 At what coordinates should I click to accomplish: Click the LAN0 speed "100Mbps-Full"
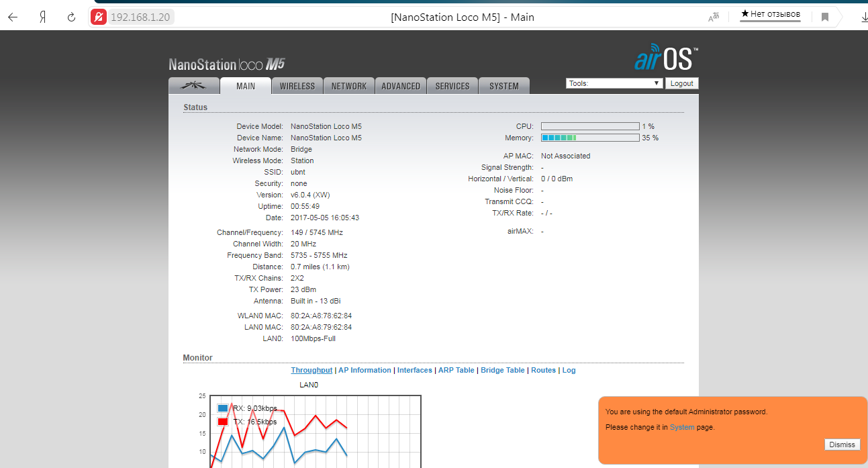pyautogui.click(x=314, y=338)
